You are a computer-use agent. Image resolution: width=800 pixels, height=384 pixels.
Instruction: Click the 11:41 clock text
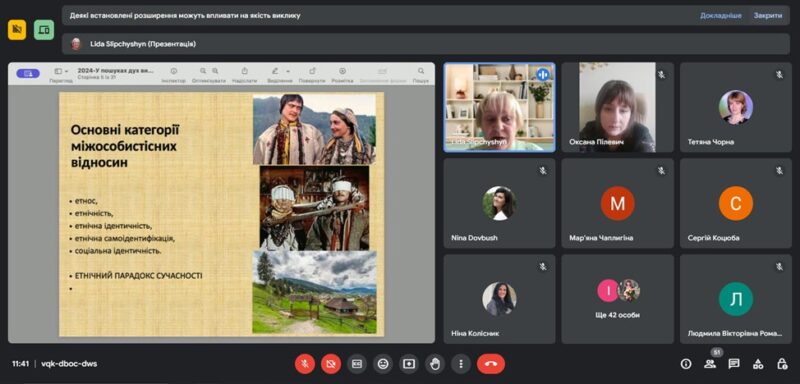(x=20, y=364)
